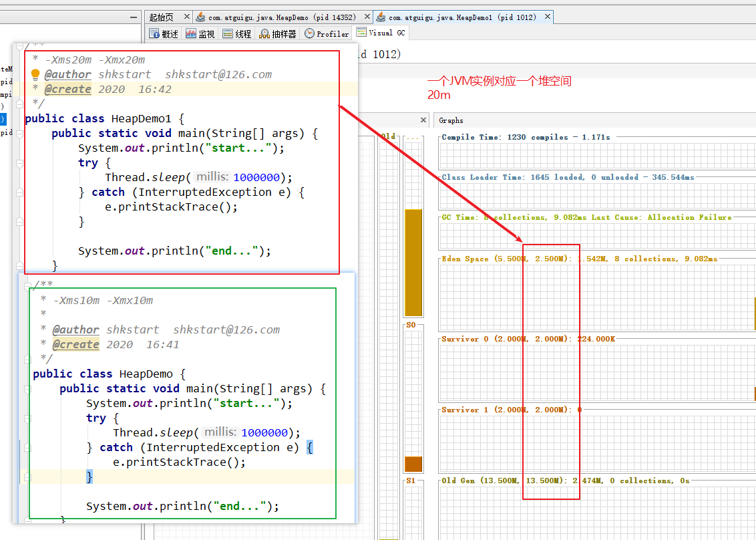Click the Eden Space graph area
The image size is (756, 540).
coord(597,297)
